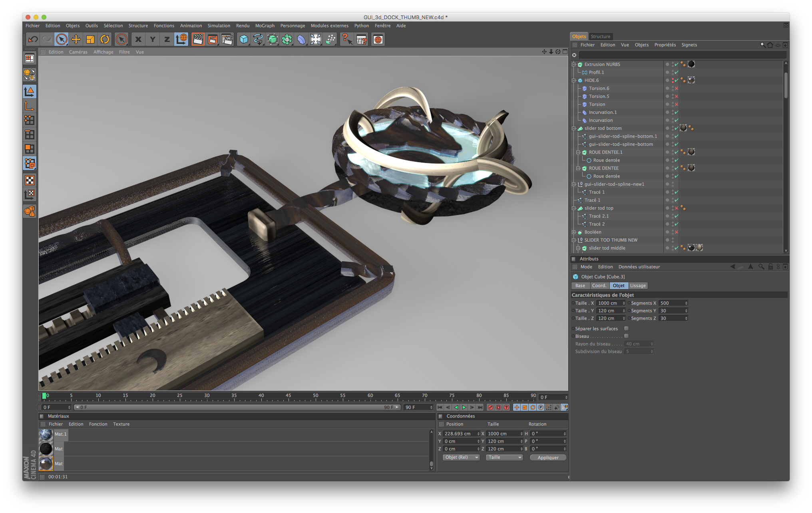This screenshot has height=513, width=812.
Task: Toggle X axis lock
Action: 138,39
